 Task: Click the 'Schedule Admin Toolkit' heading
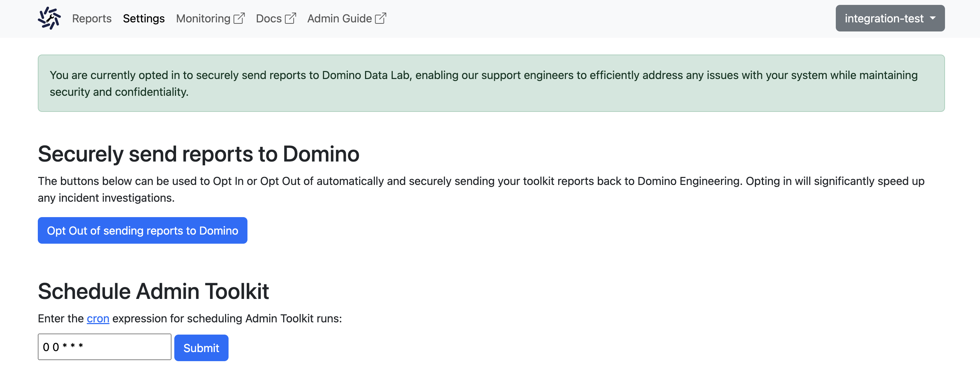pyautogui.click(x=153, y=291)
